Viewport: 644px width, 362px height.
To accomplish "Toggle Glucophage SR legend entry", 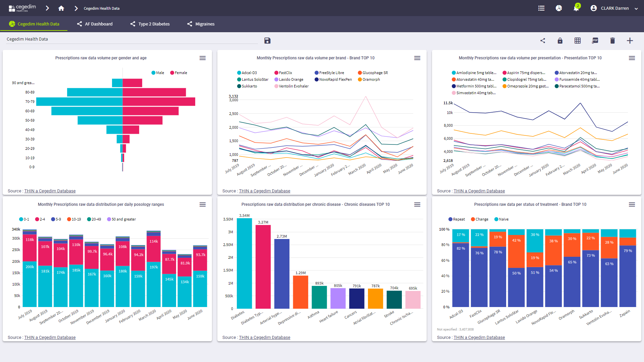I will coord(373,73).
